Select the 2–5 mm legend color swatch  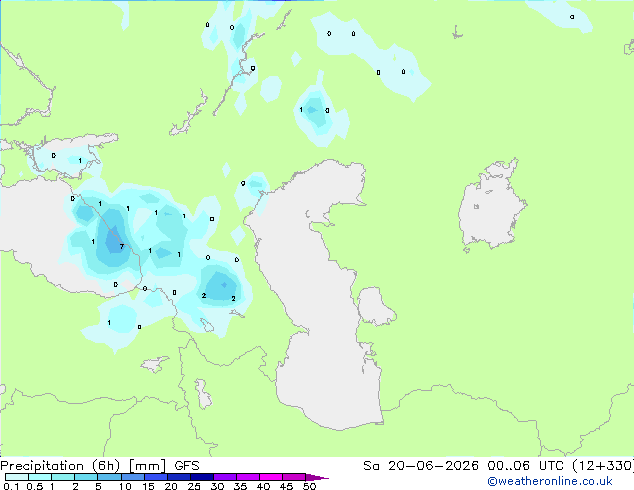tap(86, 477)
